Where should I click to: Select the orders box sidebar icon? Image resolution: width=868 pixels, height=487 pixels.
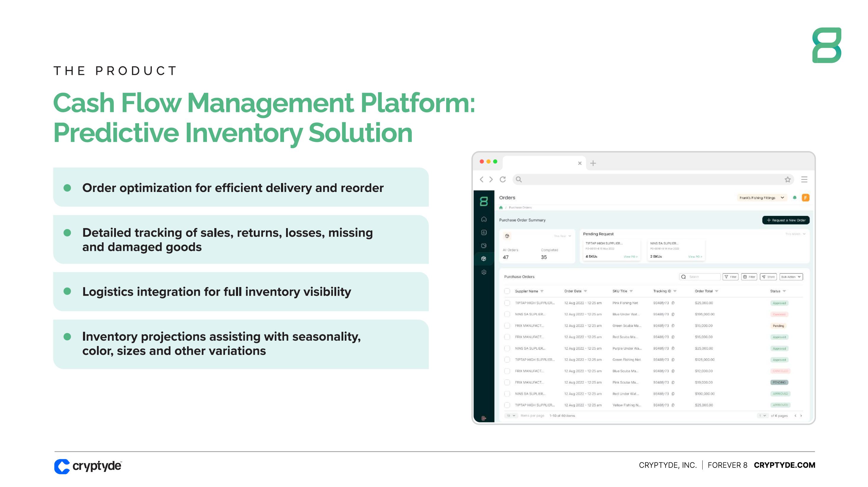point(484,259)
